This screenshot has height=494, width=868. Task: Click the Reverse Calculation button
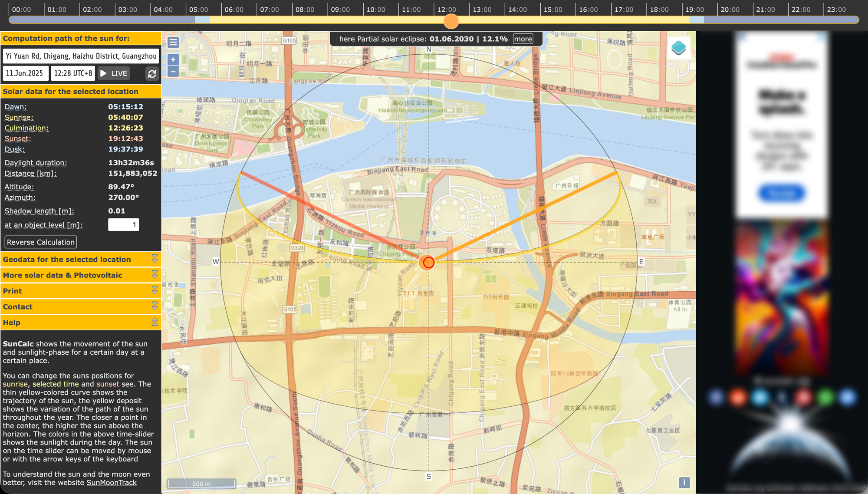pyautogui.click(x=41, y=242)
